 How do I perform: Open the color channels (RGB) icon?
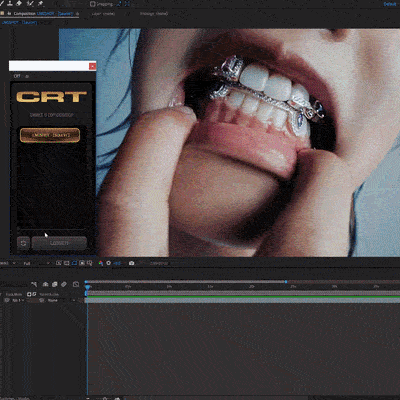(101, 263)
